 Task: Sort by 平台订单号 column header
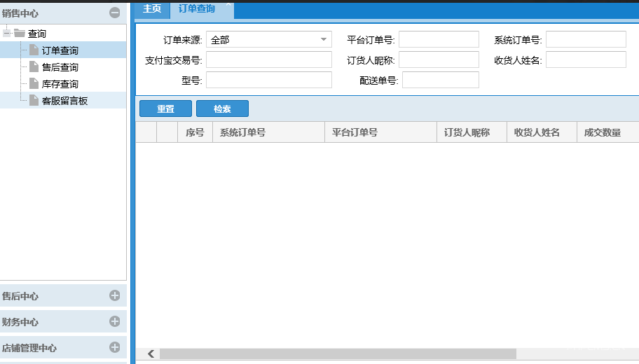380,132
